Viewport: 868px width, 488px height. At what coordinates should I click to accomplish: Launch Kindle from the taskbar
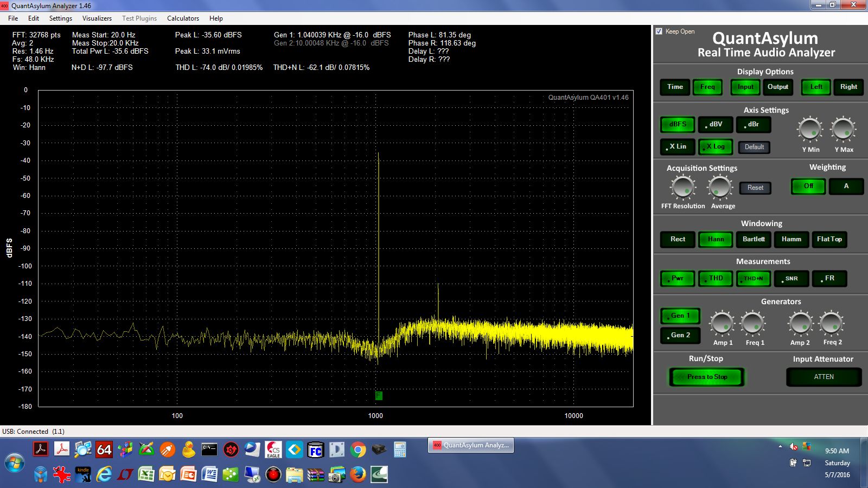coord(83,475)
